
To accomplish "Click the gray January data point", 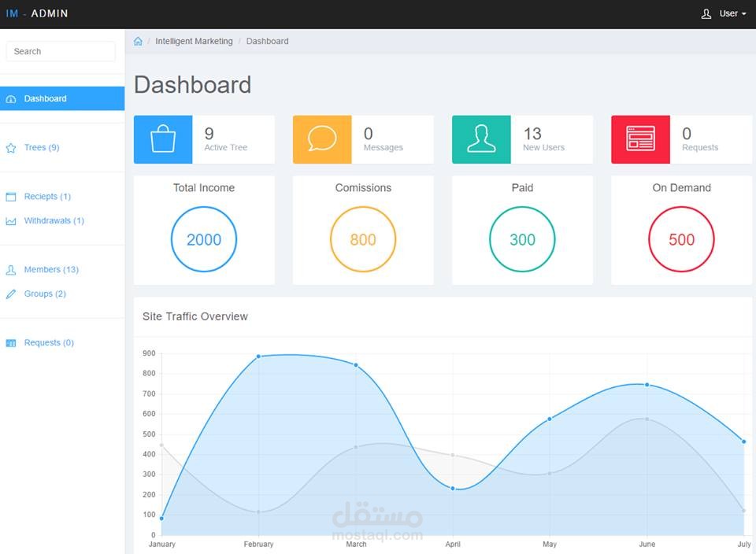I will coord(161,445).
